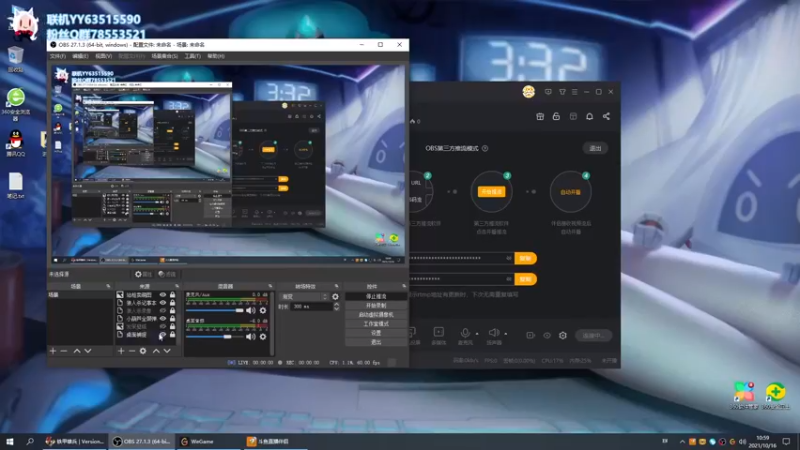Screen dimensions: 800x450
Task: Open the user avatar in Douyu companion
Action: (529, 92)
